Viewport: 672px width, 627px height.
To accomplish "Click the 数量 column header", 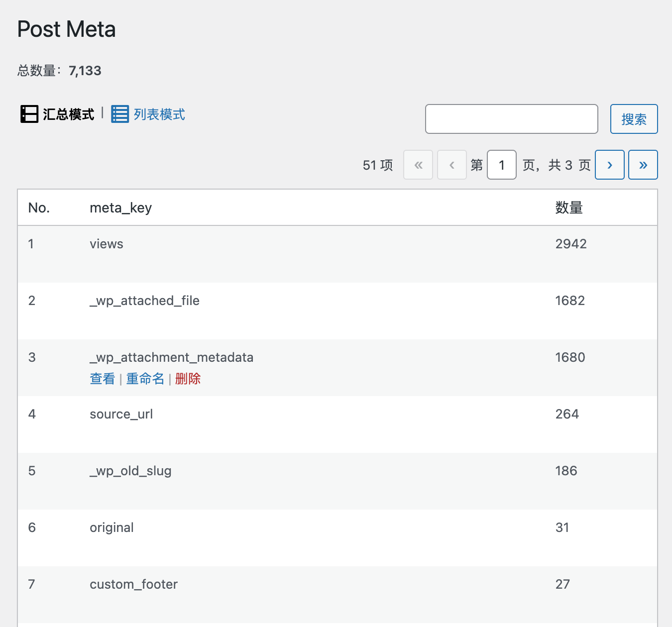I will coord(568,208).
